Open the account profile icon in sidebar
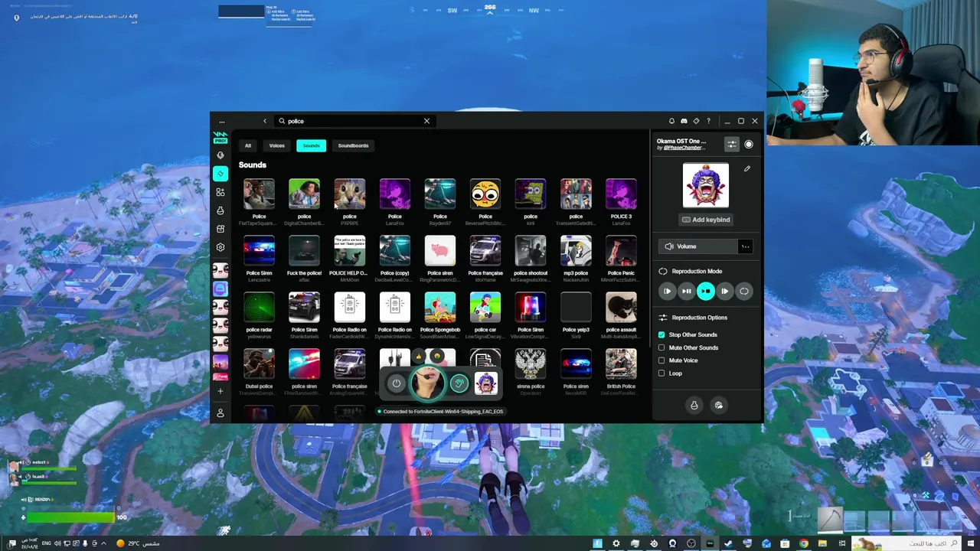 tap(220, 413)
